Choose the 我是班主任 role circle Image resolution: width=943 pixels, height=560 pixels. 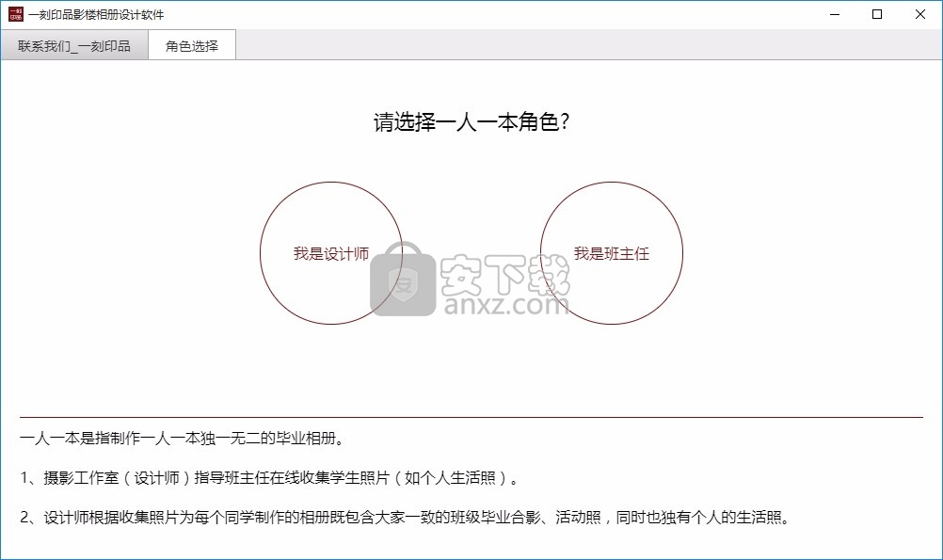pos(611,253)
